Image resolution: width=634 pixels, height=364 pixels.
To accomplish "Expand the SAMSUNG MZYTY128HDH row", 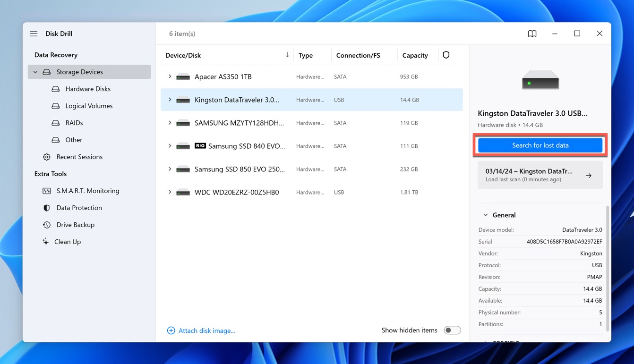I will click(170, 123).
